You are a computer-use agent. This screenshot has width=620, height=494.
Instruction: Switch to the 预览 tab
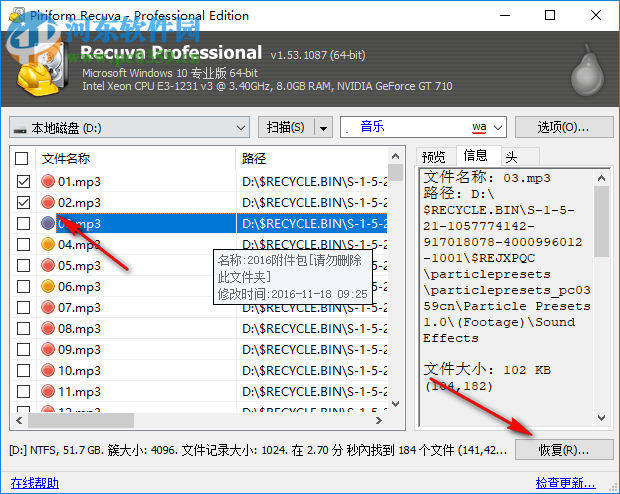pyautogui.click(x=434, y=157)
